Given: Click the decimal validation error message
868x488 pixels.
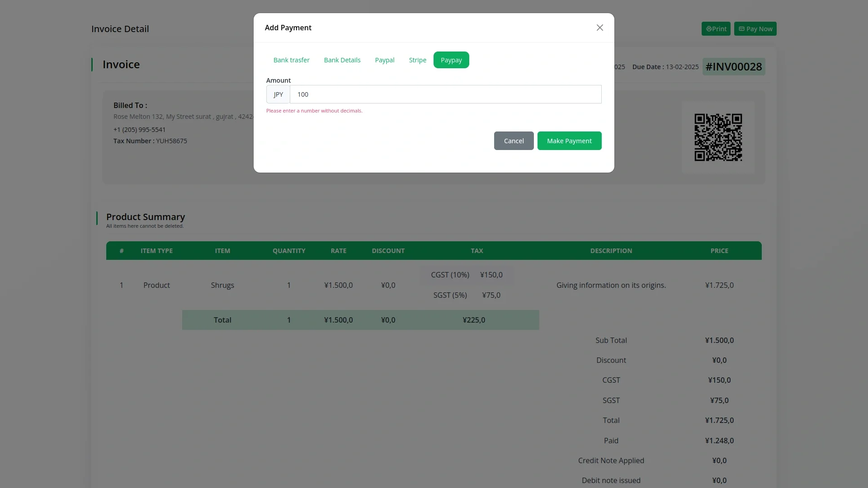Looking at the screenshot, I should [314, 111].
